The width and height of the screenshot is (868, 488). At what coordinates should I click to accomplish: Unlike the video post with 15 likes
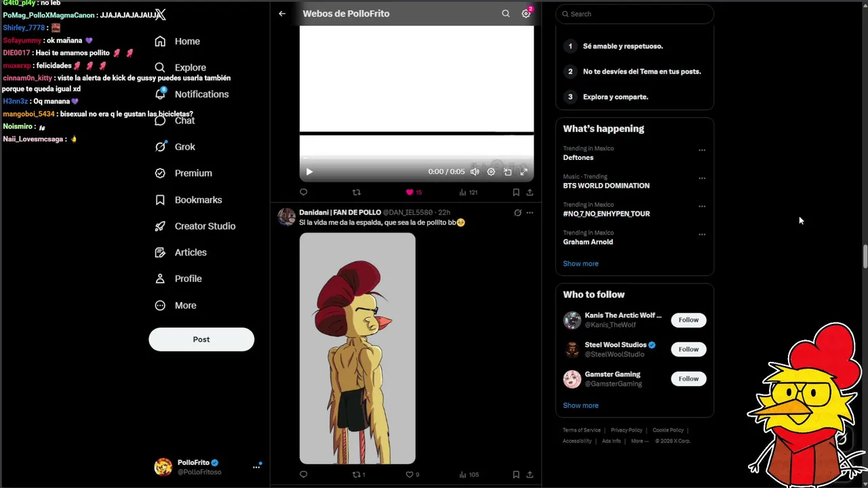click(414, 192)
